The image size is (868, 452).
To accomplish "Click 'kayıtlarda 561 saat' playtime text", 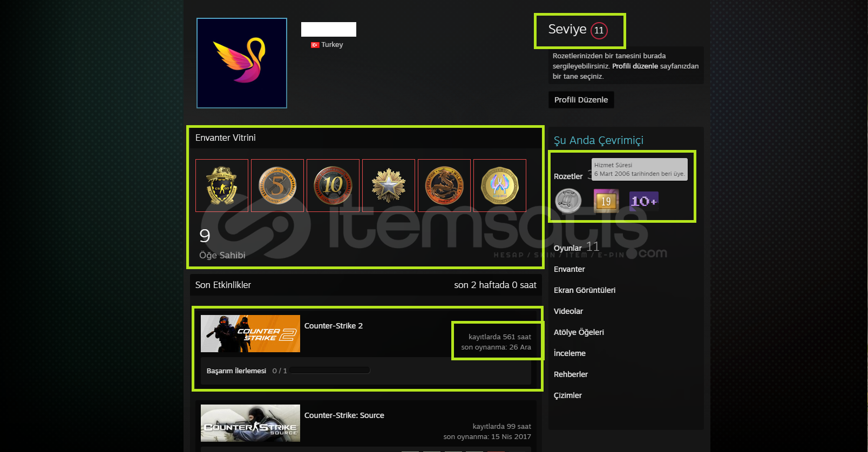I will point(500,337).
